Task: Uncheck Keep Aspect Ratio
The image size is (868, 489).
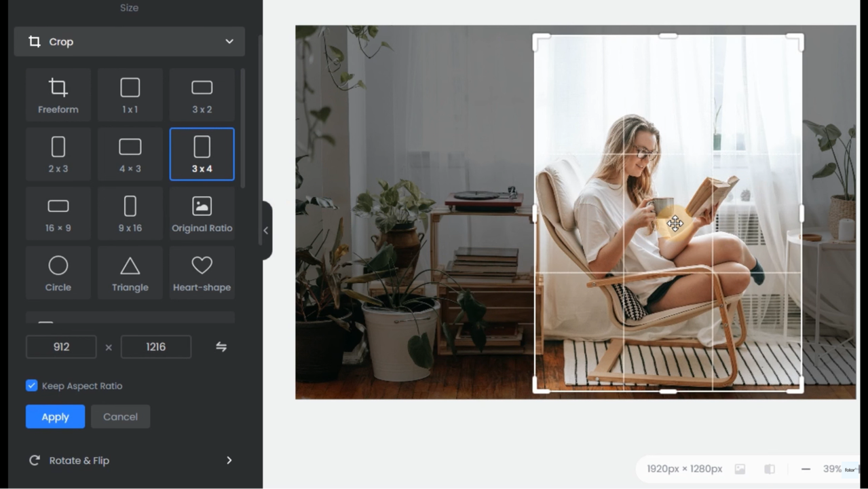Action: tap(32, 386)
